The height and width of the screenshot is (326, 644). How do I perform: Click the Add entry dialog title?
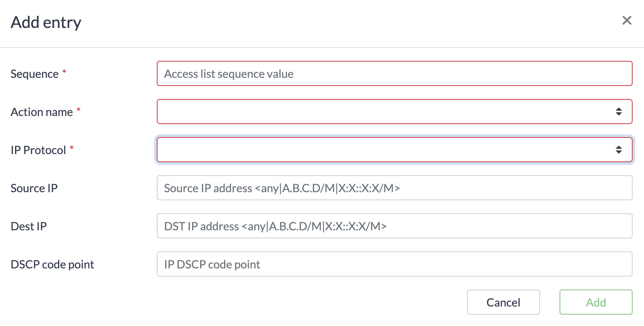click(46, 22)
